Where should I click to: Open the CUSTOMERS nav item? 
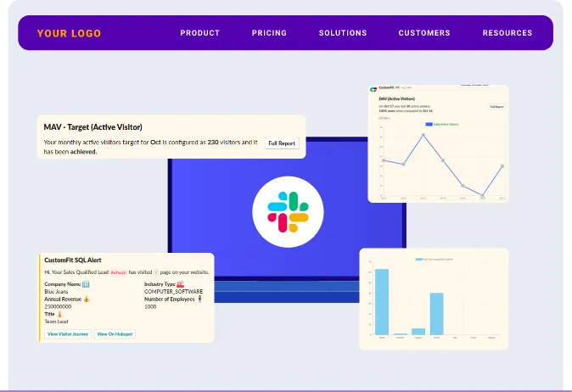point(424,33)
